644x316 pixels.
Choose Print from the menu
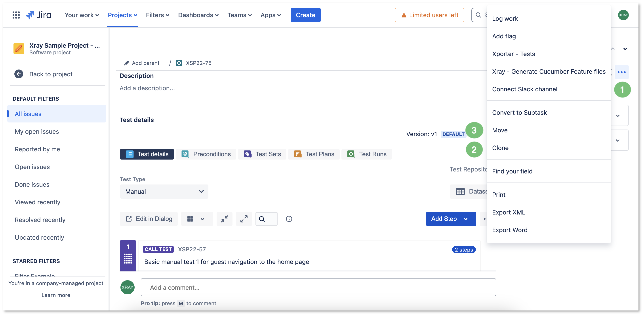549,195
